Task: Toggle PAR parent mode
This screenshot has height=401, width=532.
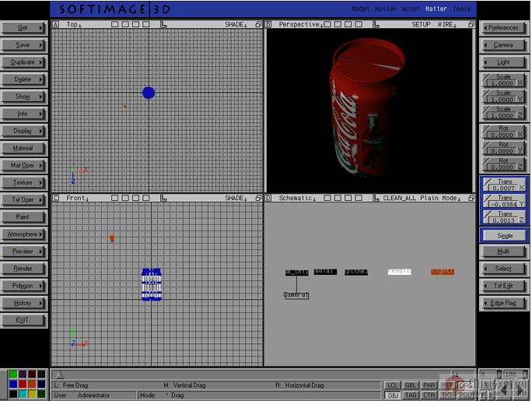Action: click(429, 385)
